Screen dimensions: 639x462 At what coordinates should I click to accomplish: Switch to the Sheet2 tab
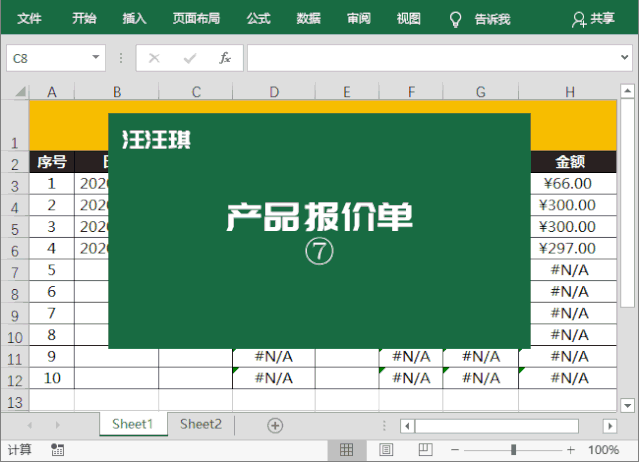pyautogui.click(x=201, y=424)
